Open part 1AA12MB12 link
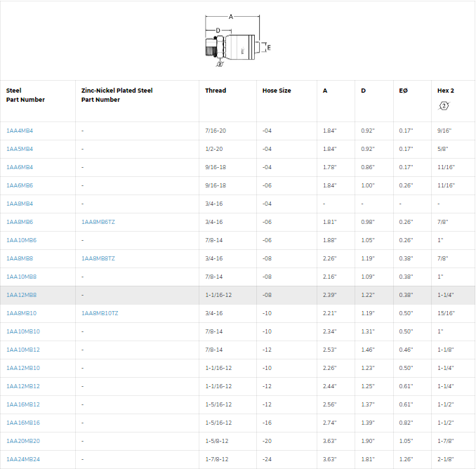Viewport: 476px width, 469px height. pos(22,386)
